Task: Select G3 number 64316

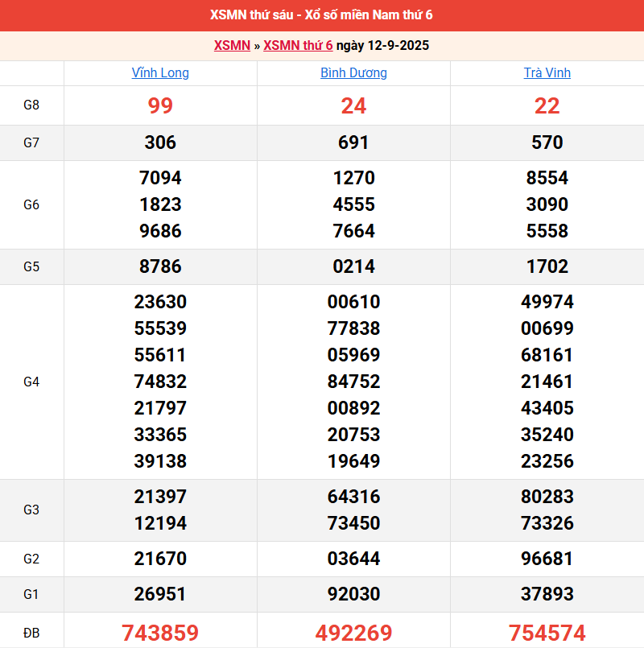Action: (x=354, y=497)
